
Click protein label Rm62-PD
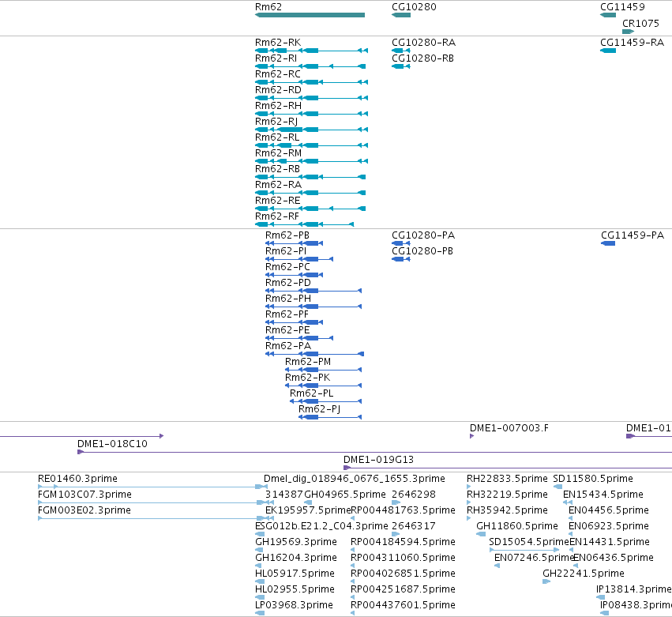pos(288,283)
